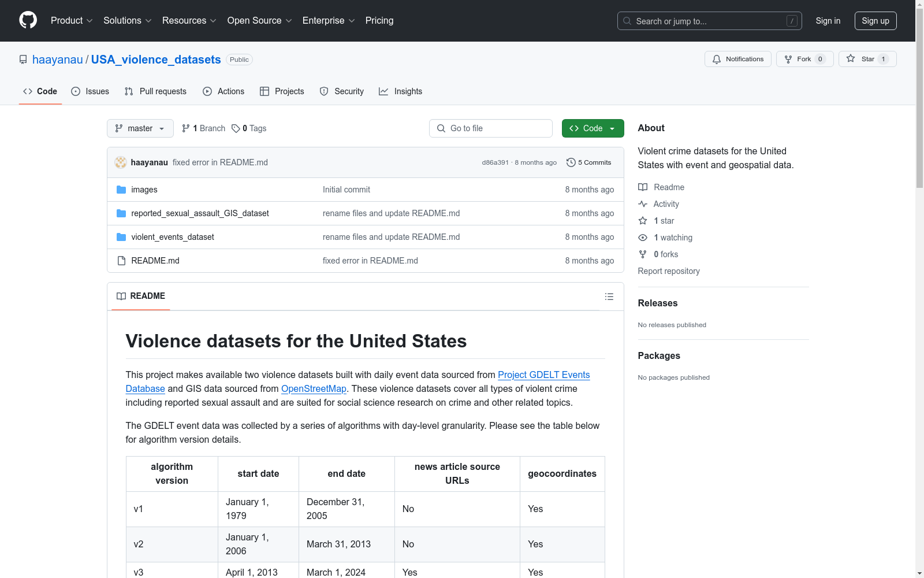The image size is (924, 578).
Task: Click the Sign up button
Action: [875, 21]
